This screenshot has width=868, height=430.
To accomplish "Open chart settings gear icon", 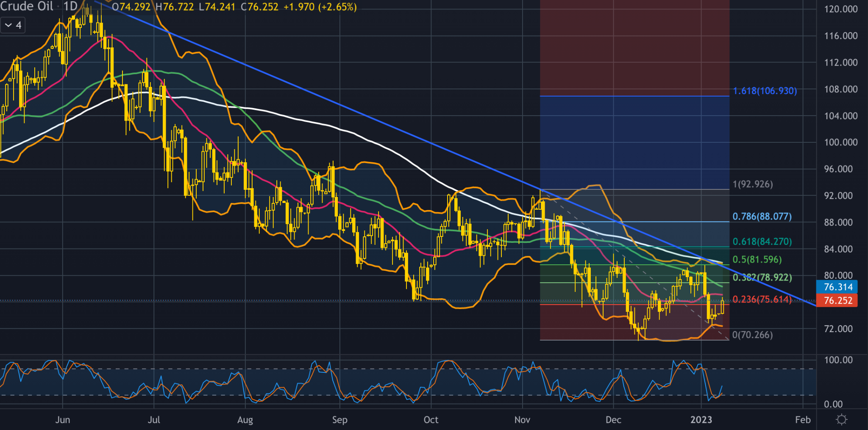I will (x=841, y=420).
